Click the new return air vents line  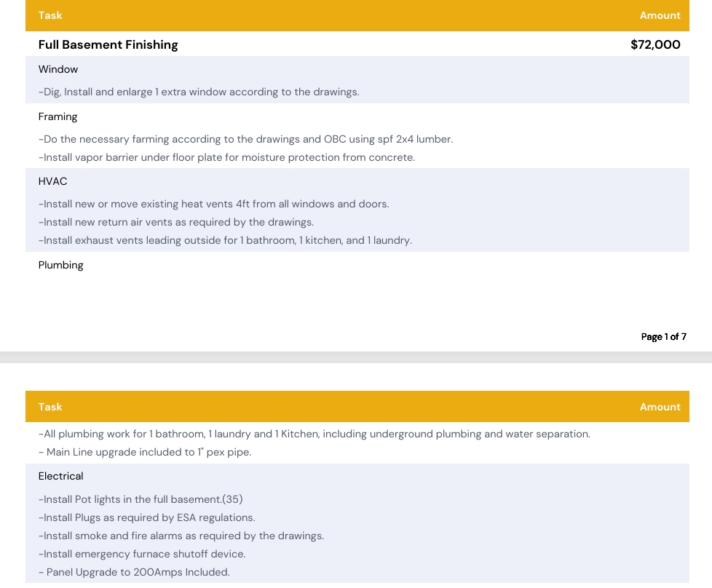click(x=176, y=222)
